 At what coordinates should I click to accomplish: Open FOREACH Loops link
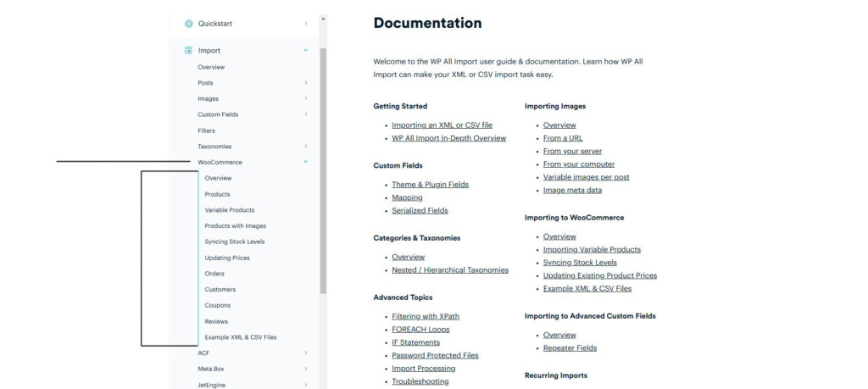click(x=420, y=329)
